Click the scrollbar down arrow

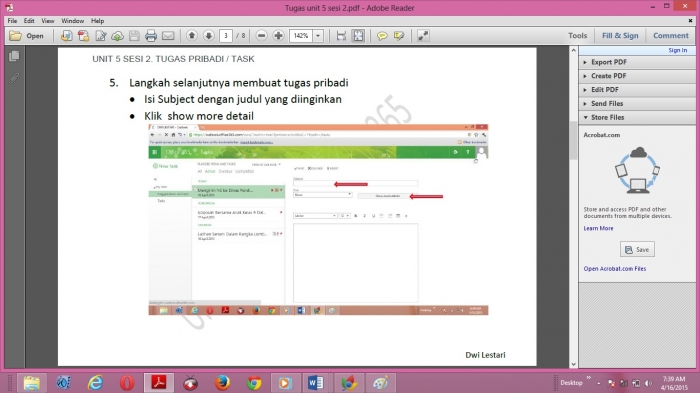coord(574,364)
